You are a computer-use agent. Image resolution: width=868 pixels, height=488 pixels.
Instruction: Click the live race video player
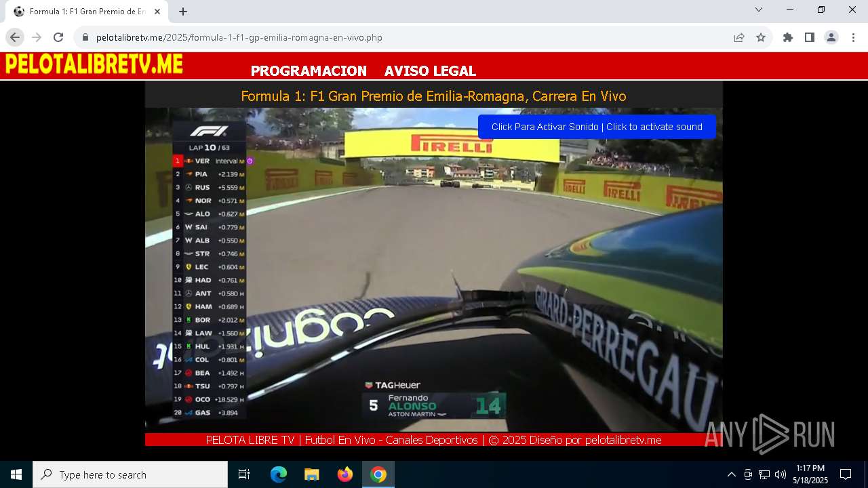[434, 269]
